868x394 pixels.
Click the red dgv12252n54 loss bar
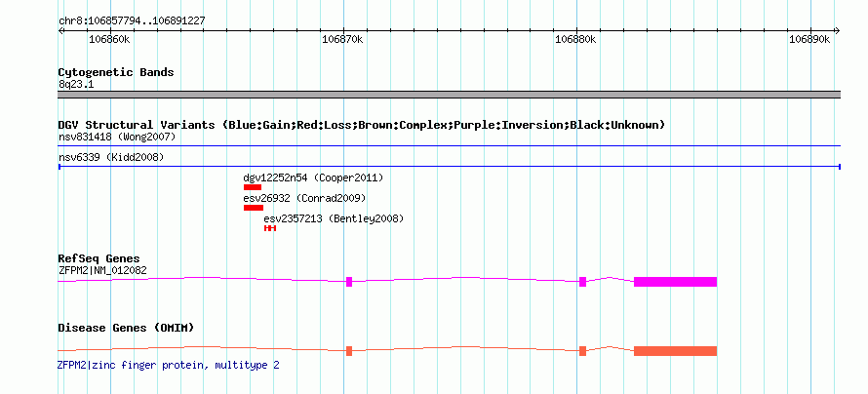click(253, 187)
